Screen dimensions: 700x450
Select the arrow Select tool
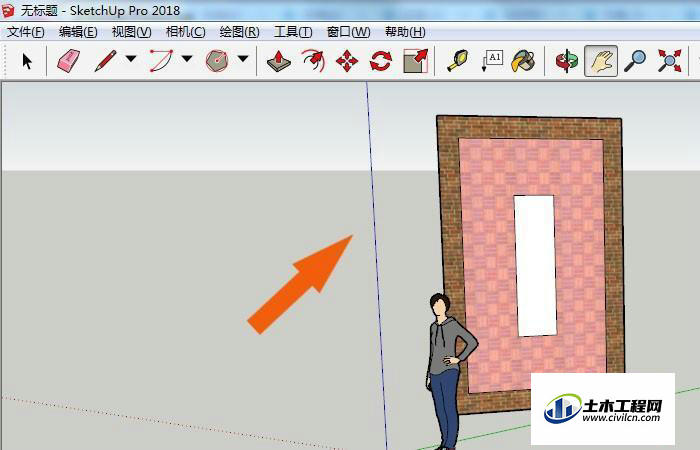[27, 61]
